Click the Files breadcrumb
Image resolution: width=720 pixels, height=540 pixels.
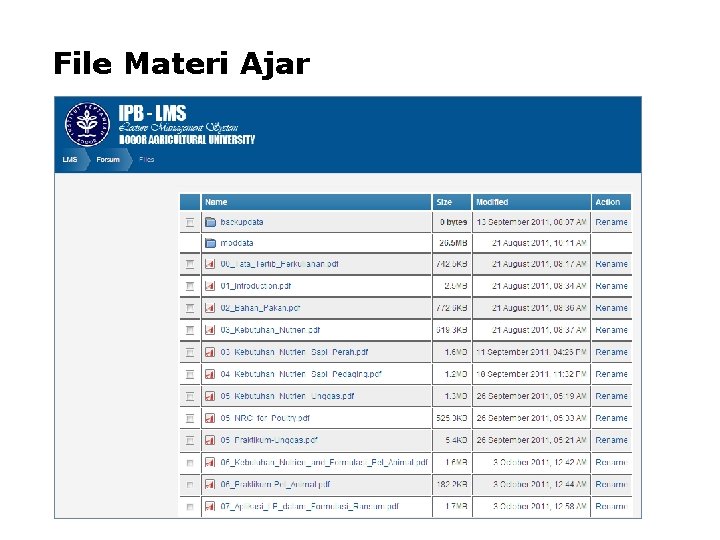click(146, 160)
